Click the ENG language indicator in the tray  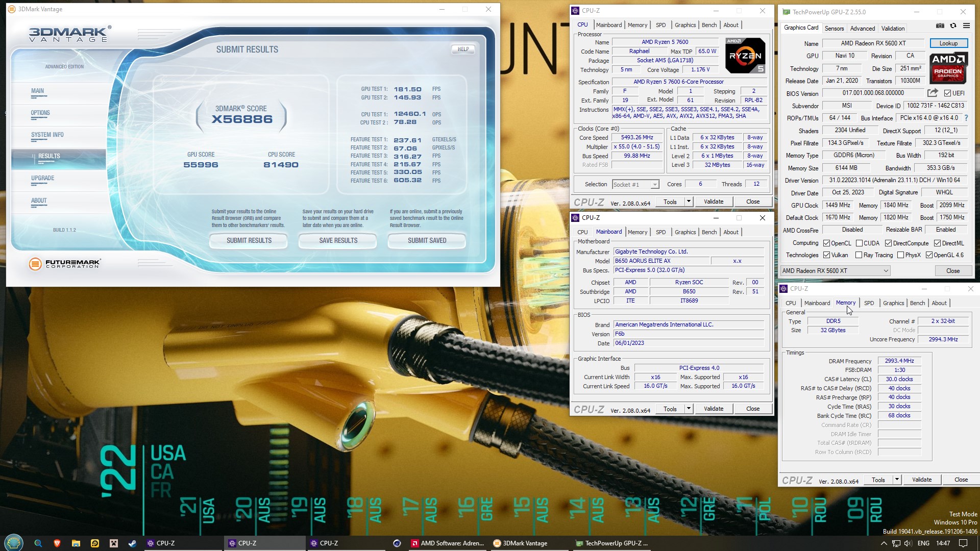click(923, 543)
